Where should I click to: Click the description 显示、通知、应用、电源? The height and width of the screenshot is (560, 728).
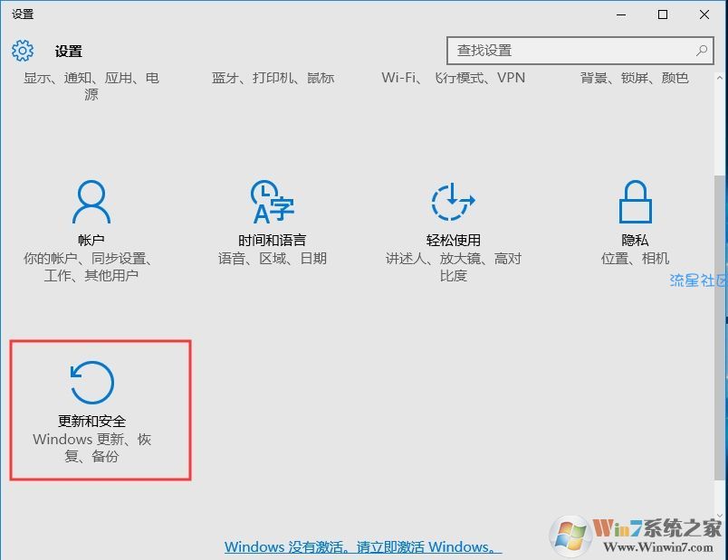click(x=91, y=86)
